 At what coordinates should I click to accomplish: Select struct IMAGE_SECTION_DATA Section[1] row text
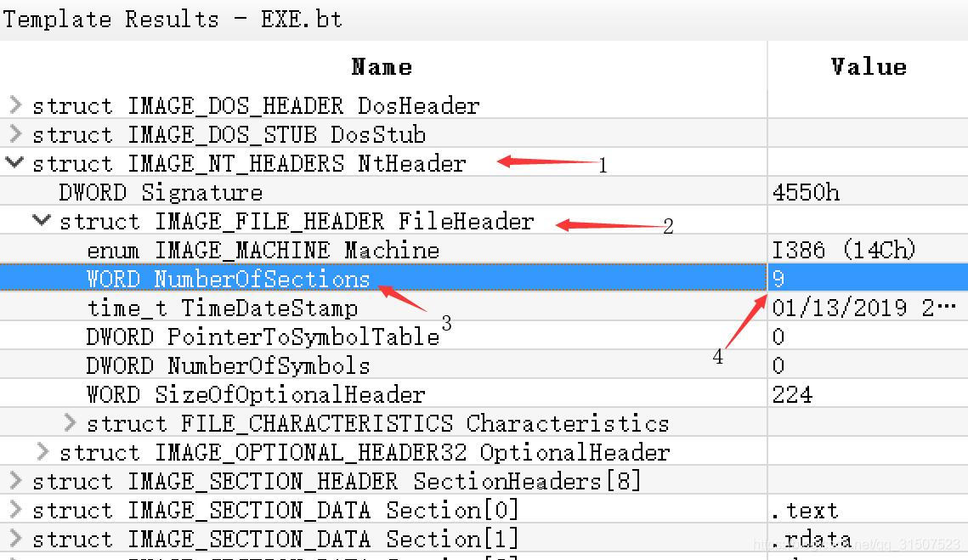(276, 539)
